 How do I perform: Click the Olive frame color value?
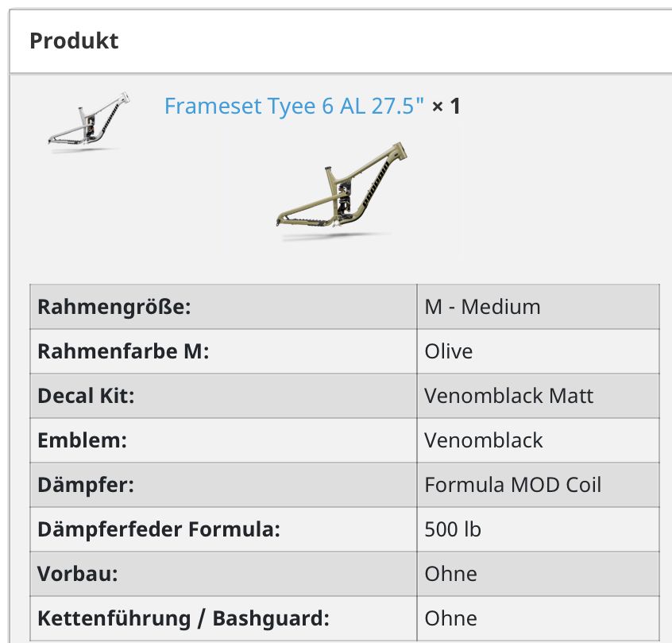tap(449, 351)
